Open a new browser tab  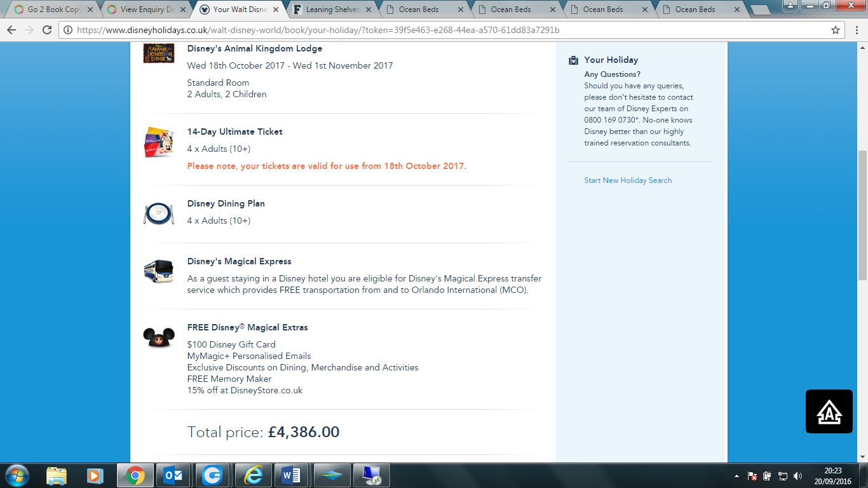click(x=761, y=10)
